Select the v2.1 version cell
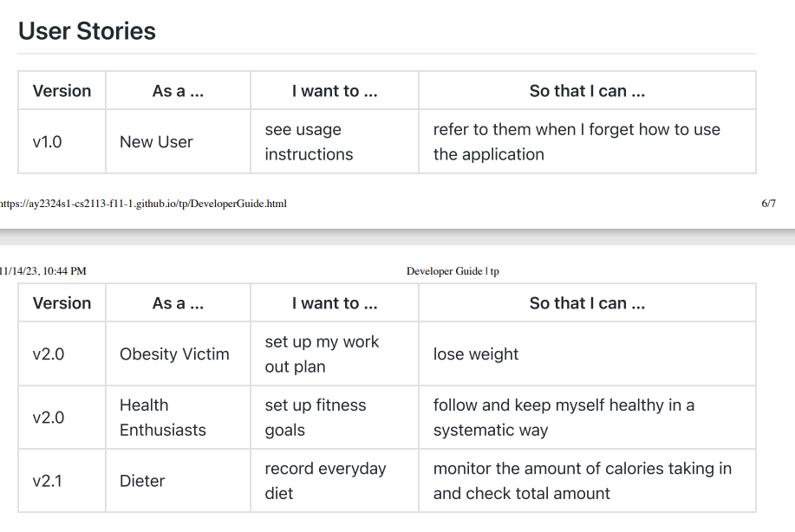 (48, 481)
